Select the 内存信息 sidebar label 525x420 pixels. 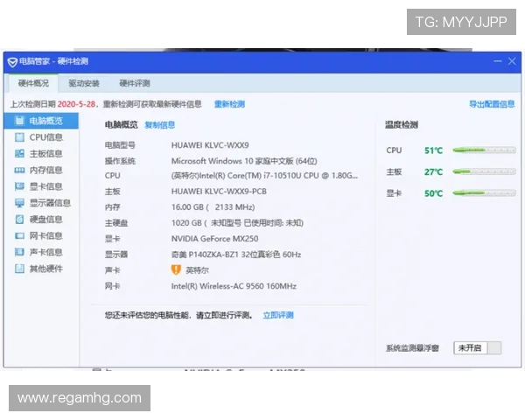coord(45,170)
